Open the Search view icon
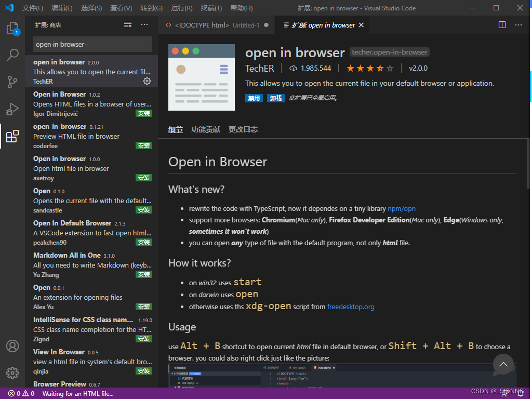Image resolution: width=532 pixels, height=399 pixels. tap(12, 55)
